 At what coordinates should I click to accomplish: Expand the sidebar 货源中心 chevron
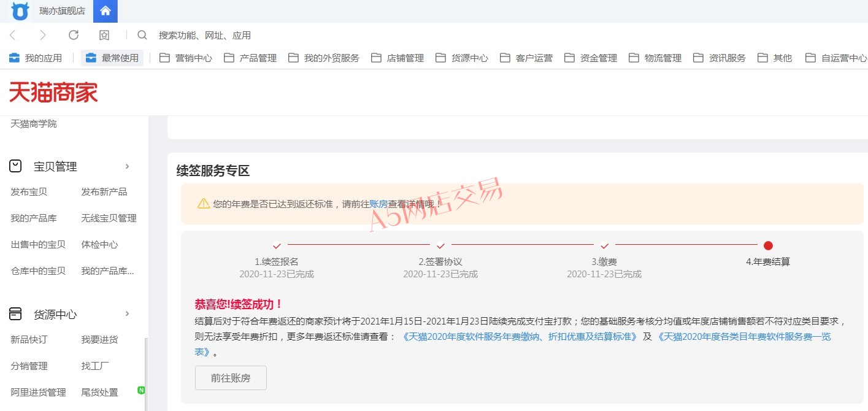pyautogui.click(x=128, y=314)
